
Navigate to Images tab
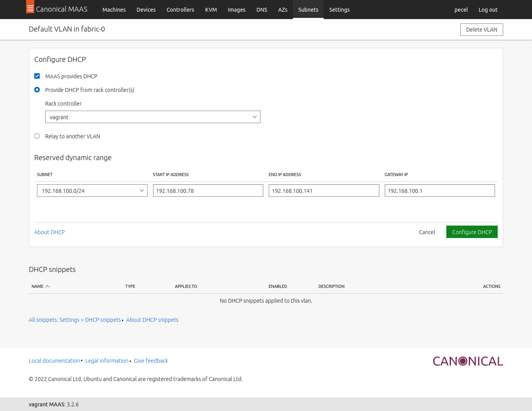click(237, 10)
